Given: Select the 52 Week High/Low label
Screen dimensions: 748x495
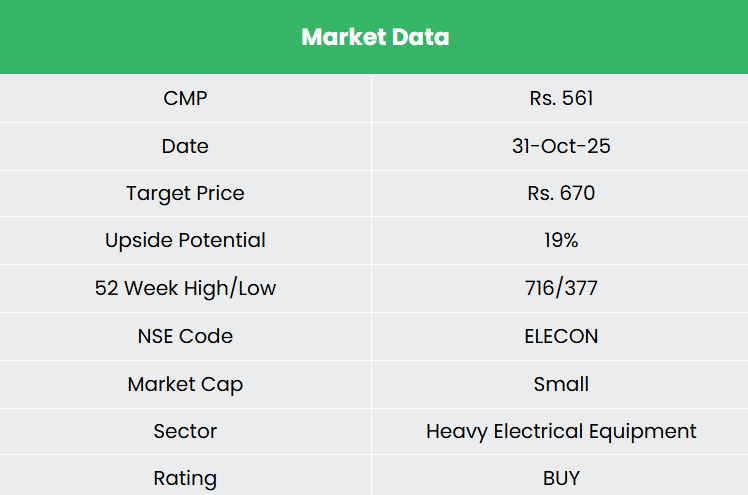Looking at the screenshot, I should 185,288.
